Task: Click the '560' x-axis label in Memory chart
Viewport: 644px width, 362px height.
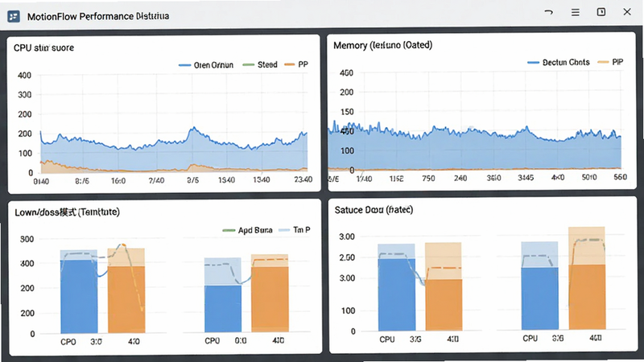Action: point(620,177)
